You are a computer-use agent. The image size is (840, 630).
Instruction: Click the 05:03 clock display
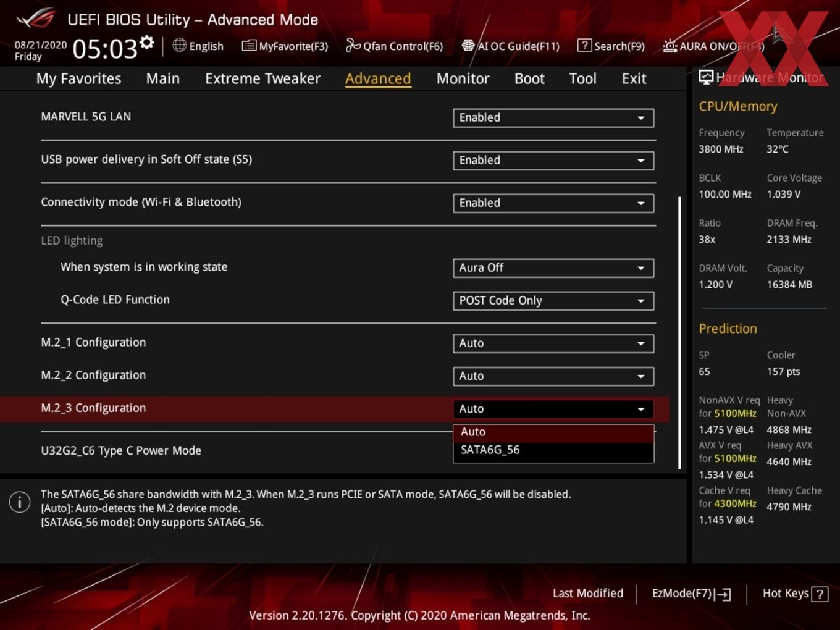[105, 48]
